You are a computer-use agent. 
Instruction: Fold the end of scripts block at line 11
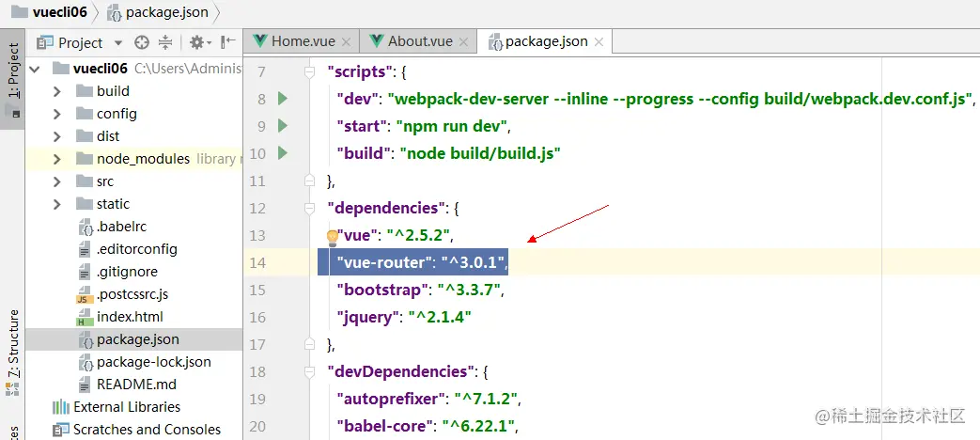[x=309, y=181]
